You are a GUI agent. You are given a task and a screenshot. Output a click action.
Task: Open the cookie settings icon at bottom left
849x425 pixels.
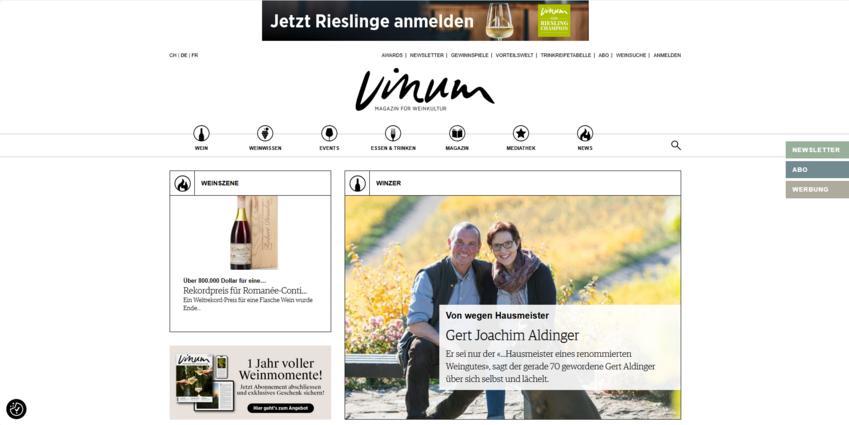tap(16, 409)
